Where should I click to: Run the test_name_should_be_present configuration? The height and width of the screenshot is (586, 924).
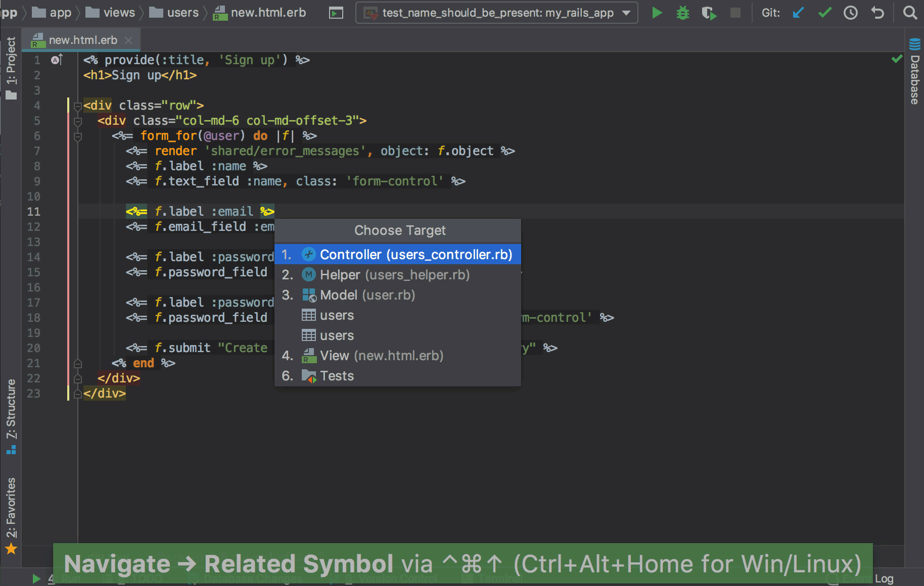click(657, 13)
